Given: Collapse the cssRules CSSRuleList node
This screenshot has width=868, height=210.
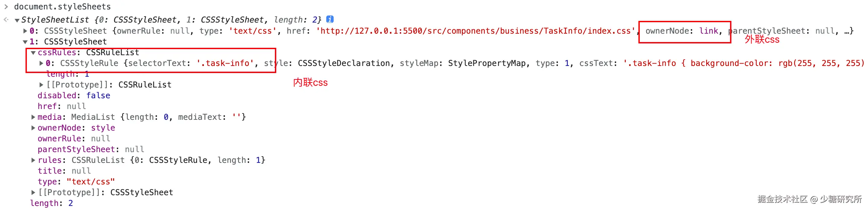Looking at the screenshot, I should pyautogui.click(x=33, y=53).
